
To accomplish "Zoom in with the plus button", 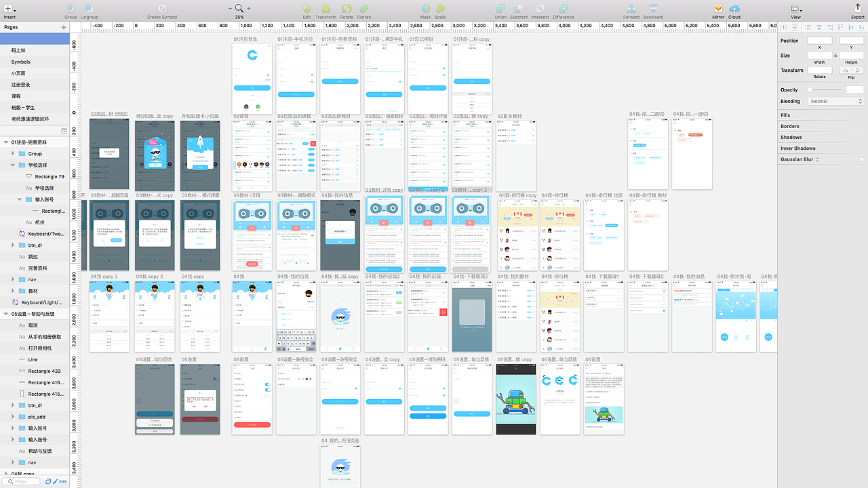I will tap(249, 8).
